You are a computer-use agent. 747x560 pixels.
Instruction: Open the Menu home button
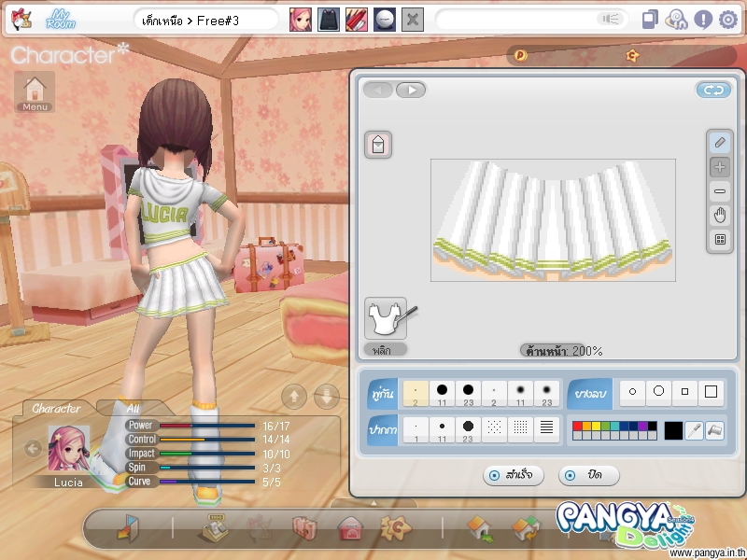[x=35, y=91]
